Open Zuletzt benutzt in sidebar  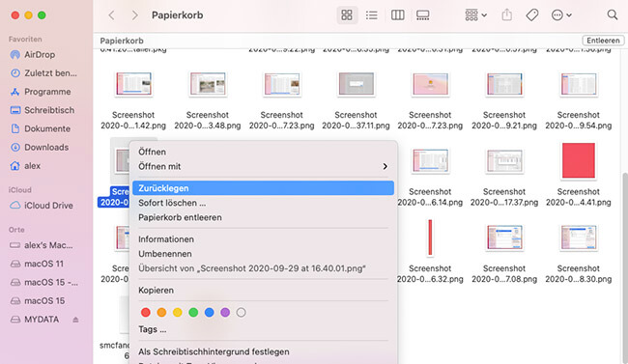pos(44,72)
